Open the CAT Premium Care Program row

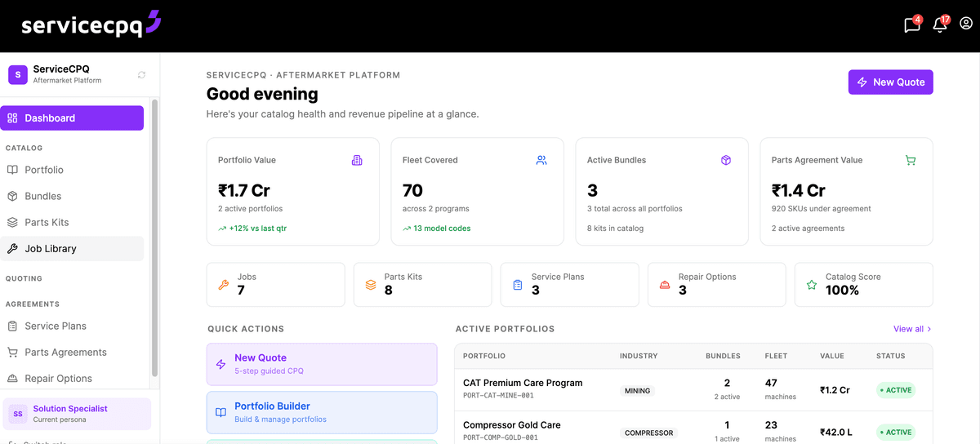click(693, 389)
